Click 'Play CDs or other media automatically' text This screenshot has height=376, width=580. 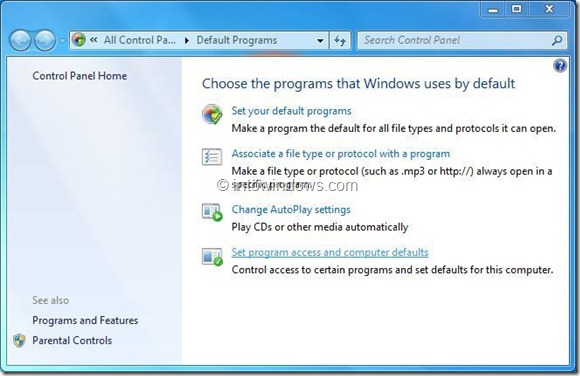point(320,227)
